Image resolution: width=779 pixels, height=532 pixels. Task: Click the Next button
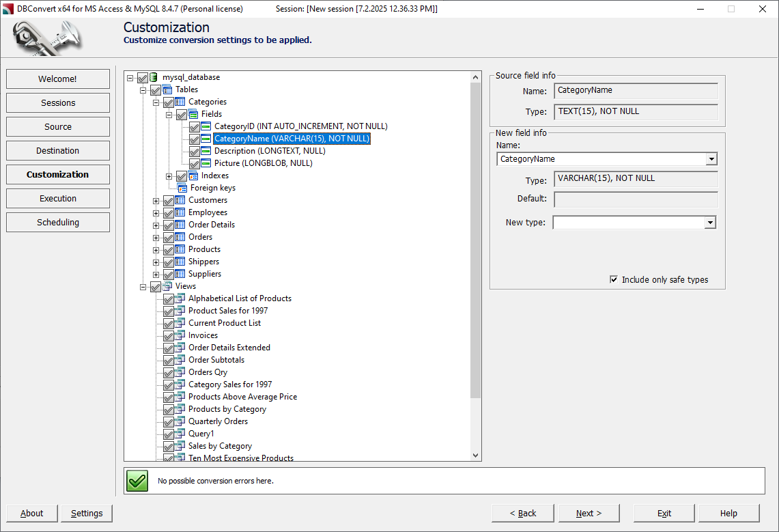click(589, 513)
